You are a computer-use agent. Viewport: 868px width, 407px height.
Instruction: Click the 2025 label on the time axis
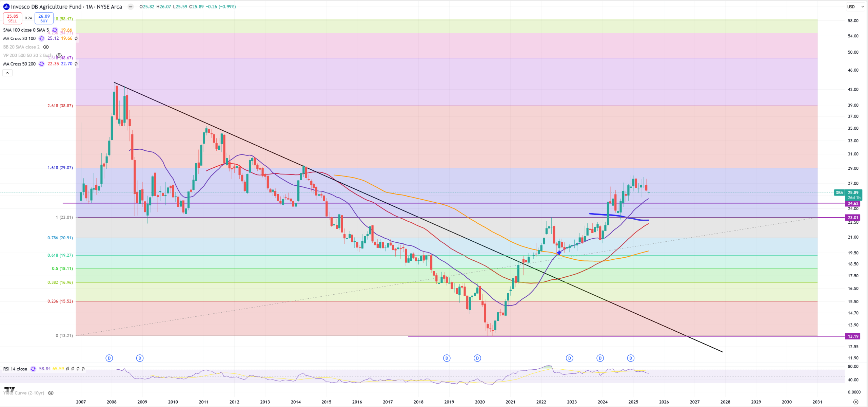pos(633,402)
